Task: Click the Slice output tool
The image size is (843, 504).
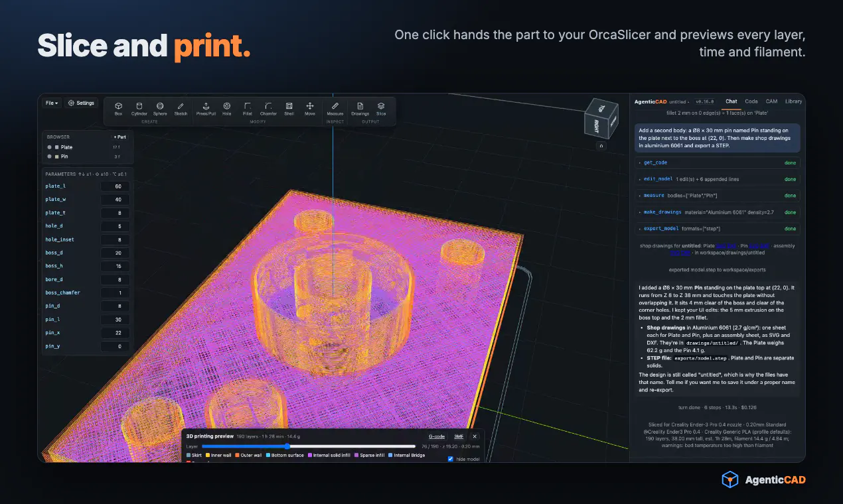Action: tap(381, 109)
